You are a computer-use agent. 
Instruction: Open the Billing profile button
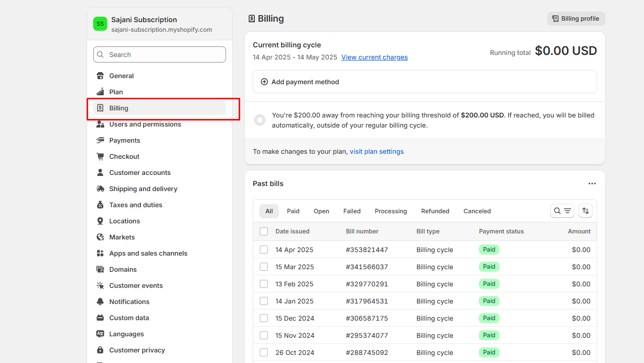click(576, 19)
